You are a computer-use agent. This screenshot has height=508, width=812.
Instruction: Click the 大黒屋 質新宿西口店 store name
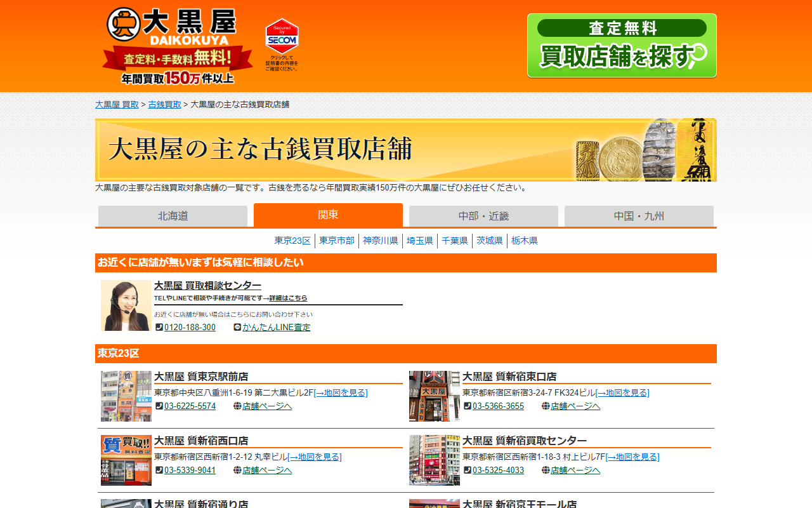pyautogui.click(x=201, y=441)
